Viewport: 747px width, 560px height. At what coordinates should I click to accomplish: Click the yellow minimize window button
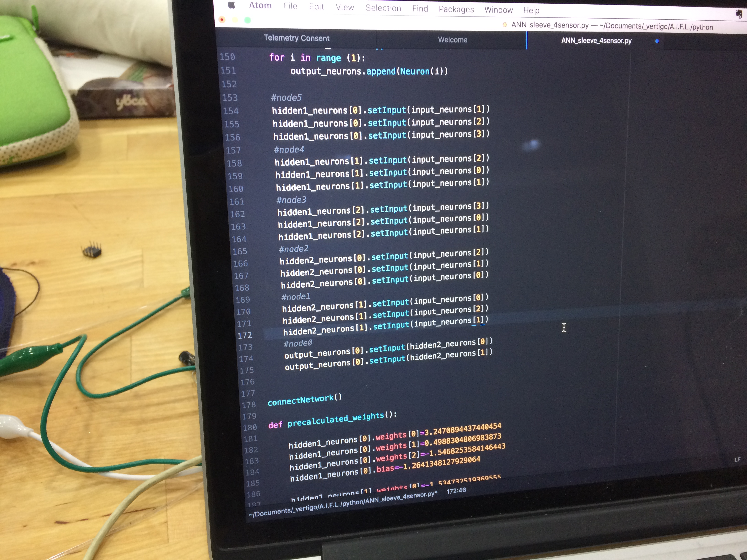[235, 20]
